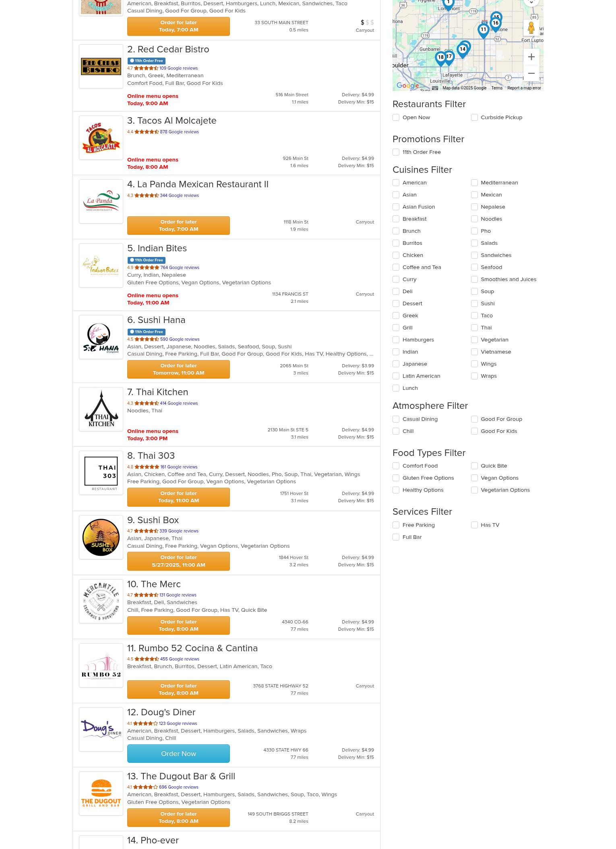Click Order Now for Doug's Diner
The height and width of the screenshot is (849, 616).
tap(178, 754)
